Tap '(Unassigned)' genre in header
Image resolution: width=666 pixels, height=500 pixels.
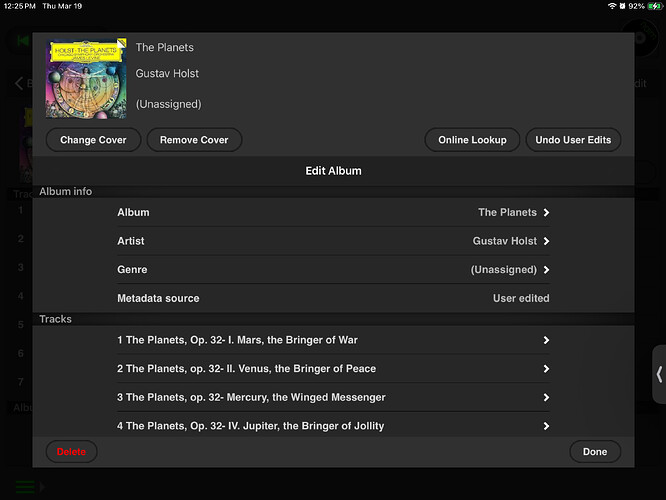169,104
